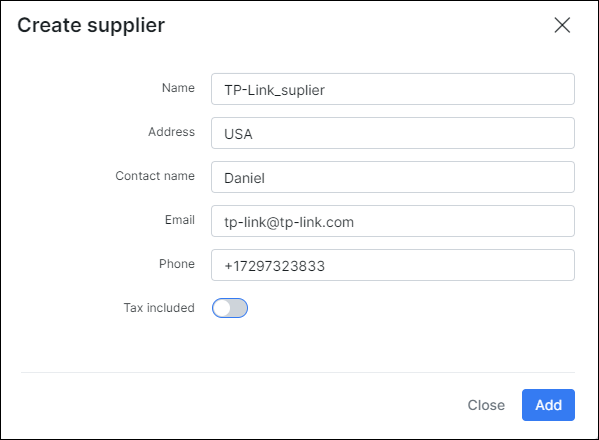Focus the Name field containing TP-Link_suplier
Screen dimensions: 599x440
point(393,89)
